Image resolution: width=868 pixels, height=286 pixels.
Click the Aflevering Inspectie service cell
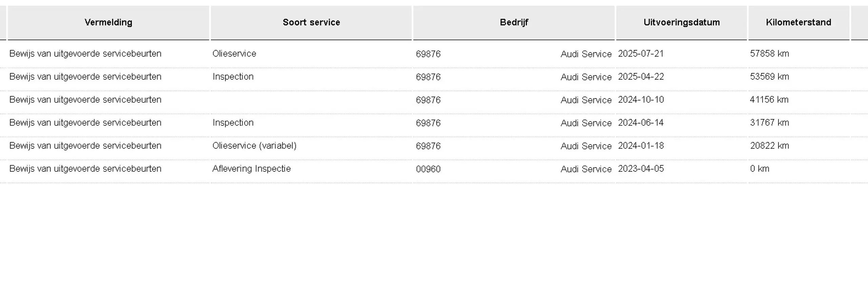pos(311,169)
